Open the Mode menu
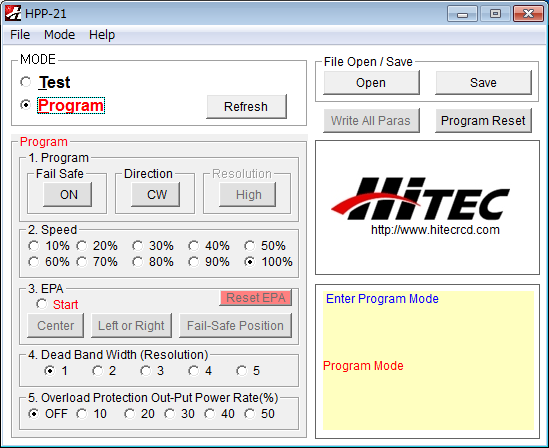Viewport: 549px width, 448px height. tap(60, 35)
